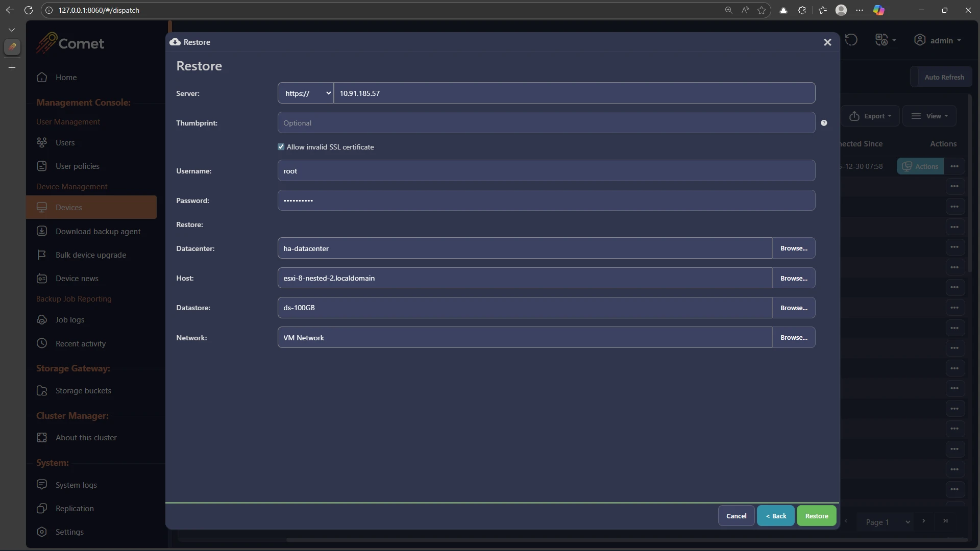Viewport: 980px width, 551px height.
Task: Click the Network field VM Network
Action: [525, 337]
